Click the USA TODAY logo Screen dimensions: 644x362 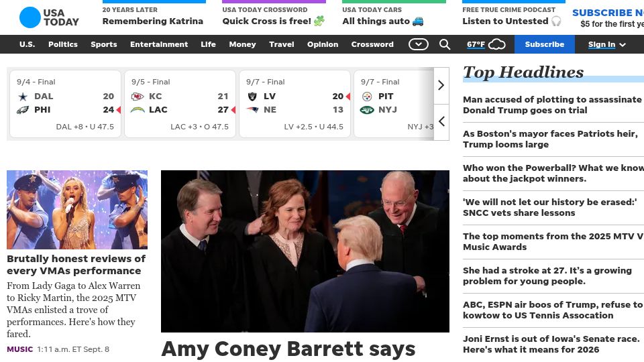click(49, 17)
